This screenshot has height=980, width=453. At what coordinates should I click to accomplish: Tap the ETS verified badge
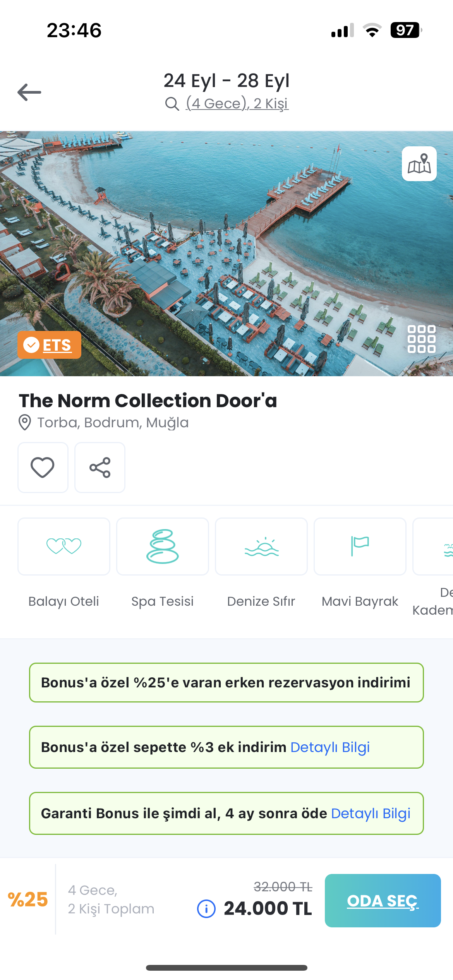click(49, 345)
